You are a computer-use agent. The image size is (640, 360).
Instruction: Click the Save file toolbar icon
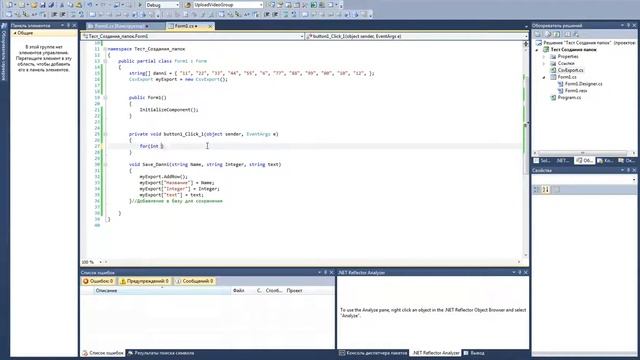click(42, 5)
